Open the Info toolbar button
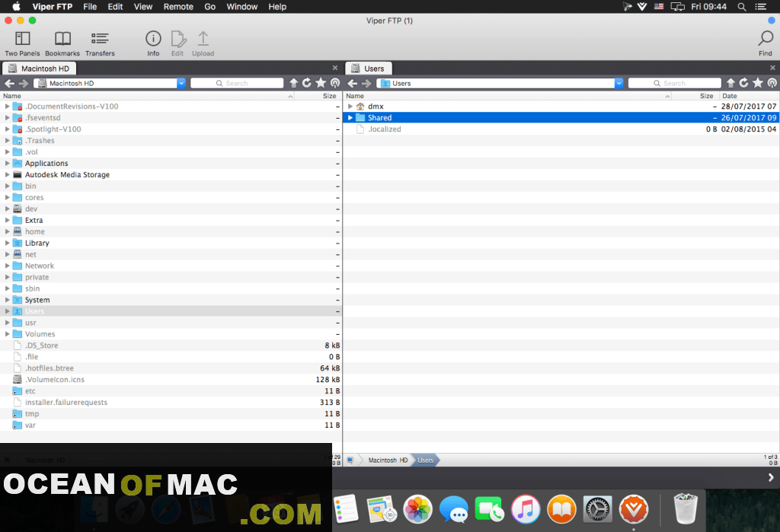The height and width of the screenshot is (532, 780). [x=153, y=43]
